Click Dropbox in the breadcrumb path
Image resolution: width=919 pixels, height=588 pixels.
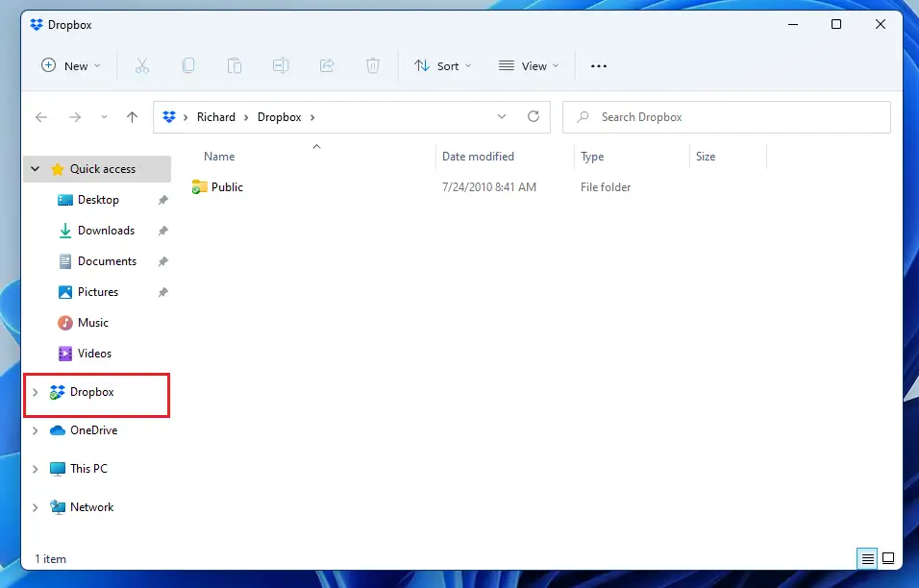pyautogui.click(x=279, y=117)
